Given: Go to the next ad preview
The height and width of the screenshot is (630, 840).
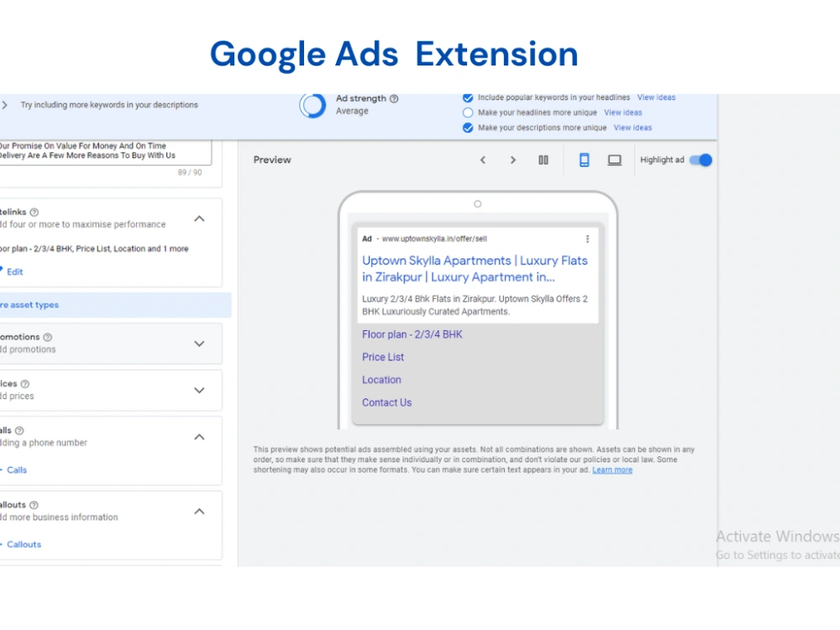Looking at the screenshot, I should click(512, 160).
